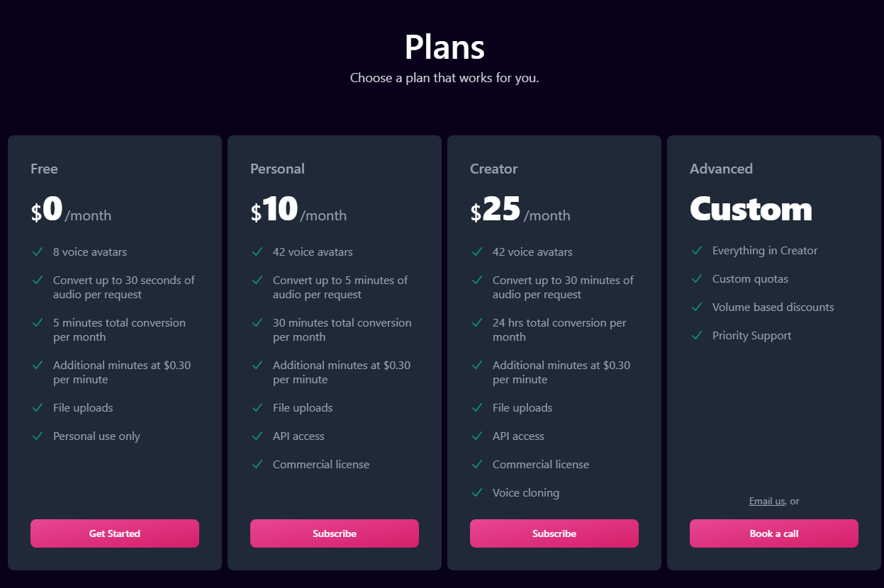This screenshot has height=588, width=884.
Task: Click checkmark beside Voice cloning feature
Action: coord(477,492)
